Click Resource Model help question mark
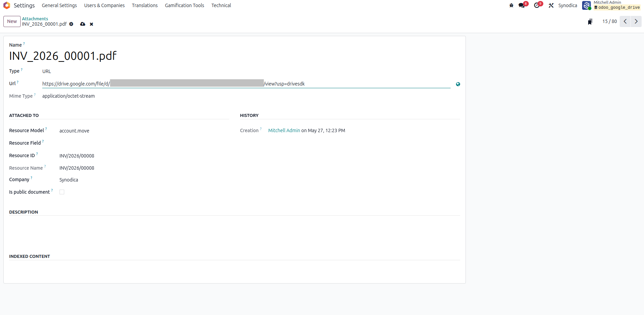The image size is (644, 315). pyautogui.click(x=46, y=129)
